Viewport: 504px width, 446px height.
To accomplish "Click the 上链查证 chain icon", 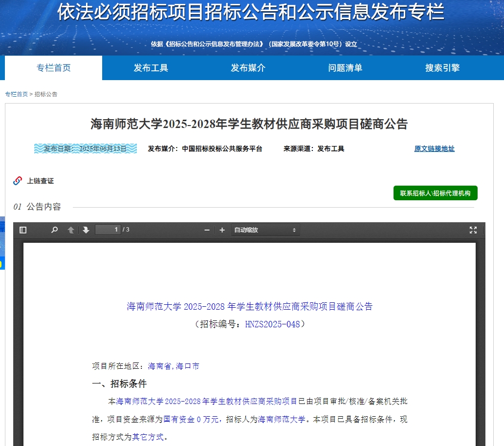I will click(x=18, y=181).
